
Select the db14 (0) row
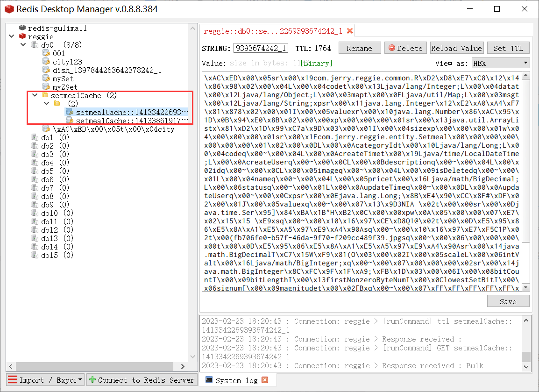(53, 247)
